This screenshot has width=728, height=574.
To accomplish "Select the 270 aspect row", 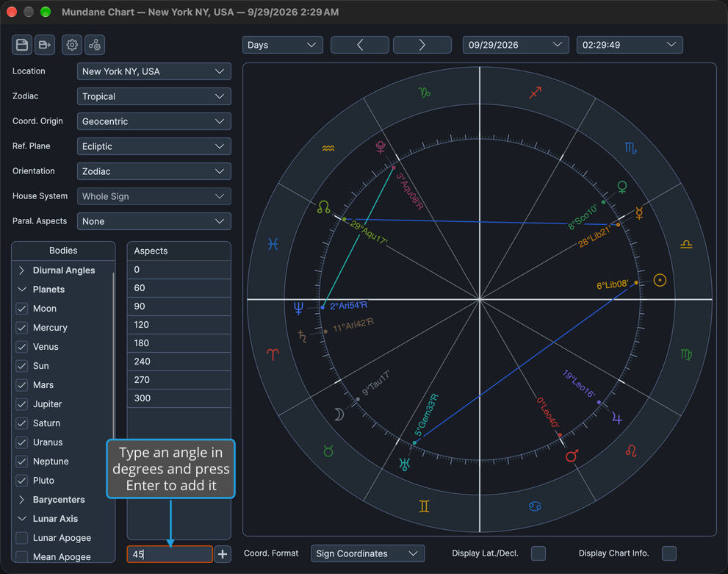I will 179,380.
